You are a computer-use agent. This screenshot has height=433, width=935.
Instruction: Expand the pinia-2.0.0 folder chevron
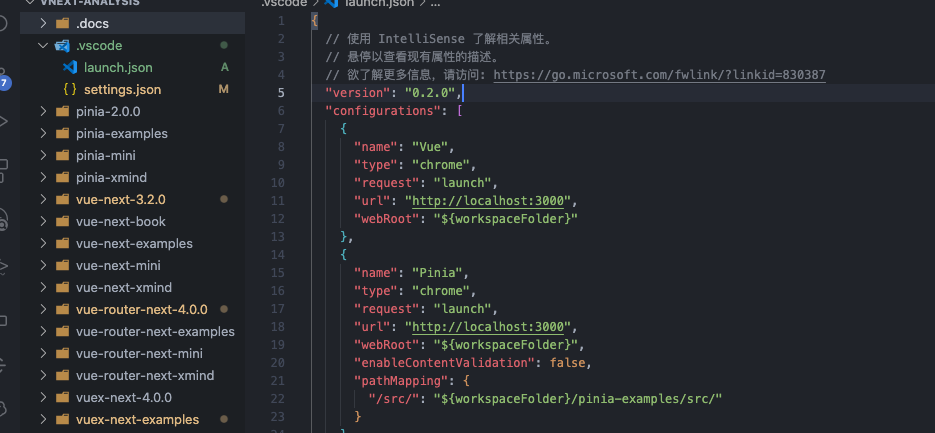(43, 112)
